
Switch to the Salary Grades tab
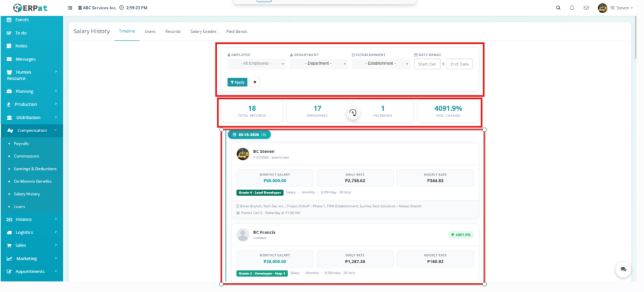pos(203,31)
